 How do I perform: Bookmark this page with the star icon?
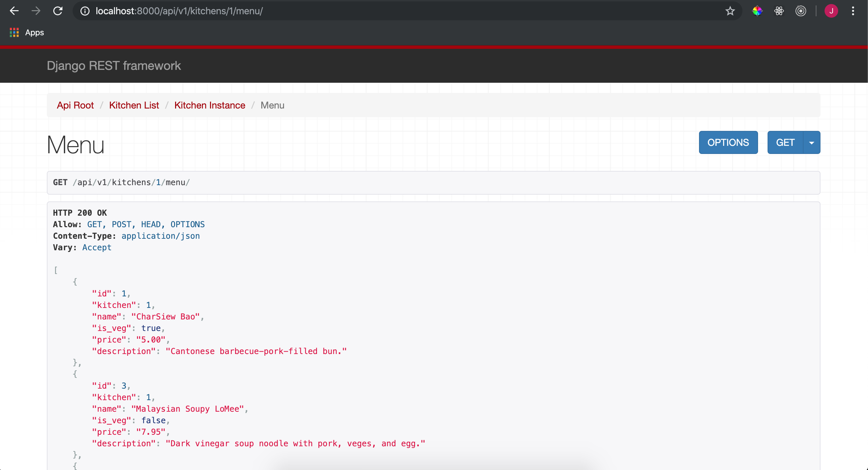(x=730, y=11)
